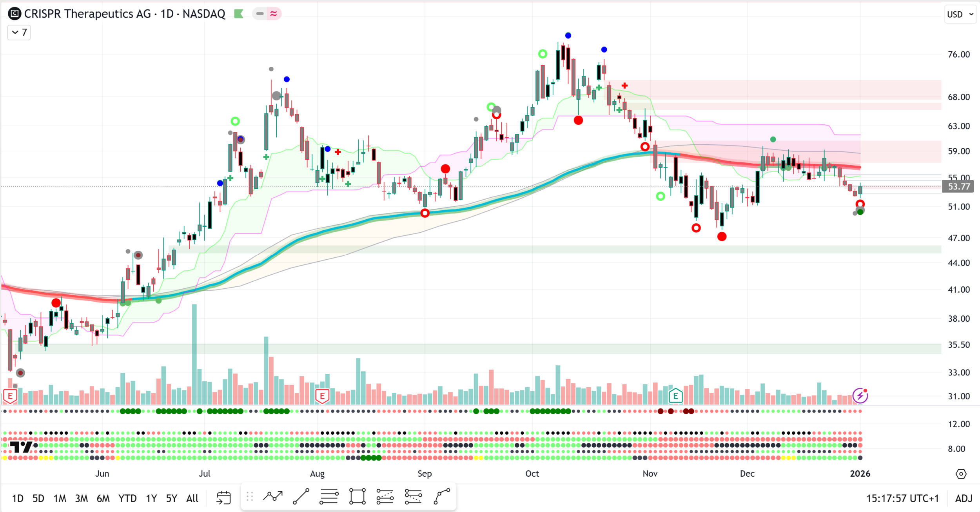This screenshot has width=980, height=512.
Task: Expand the collapsed 7 indicators legend
Action: (19, 32)
